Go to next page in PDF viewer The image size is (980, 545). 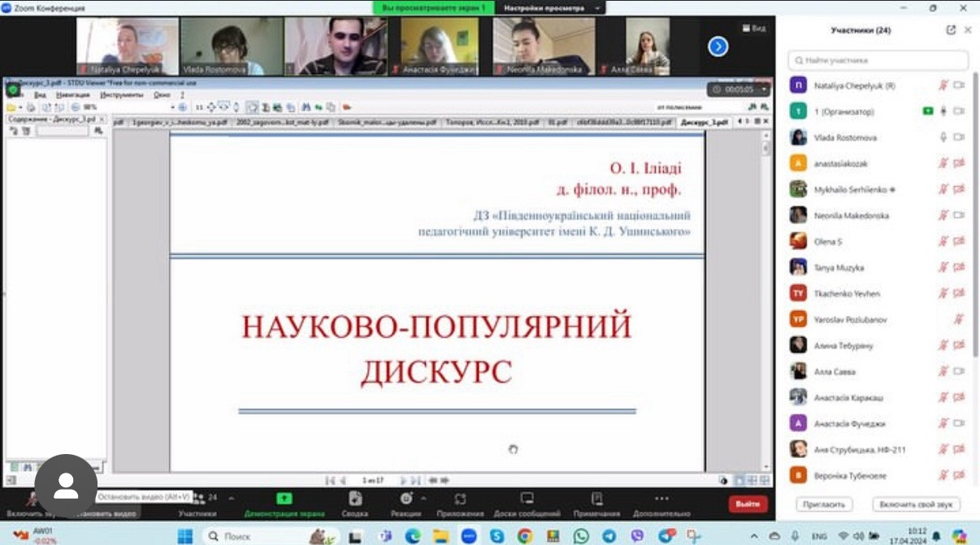404,480
